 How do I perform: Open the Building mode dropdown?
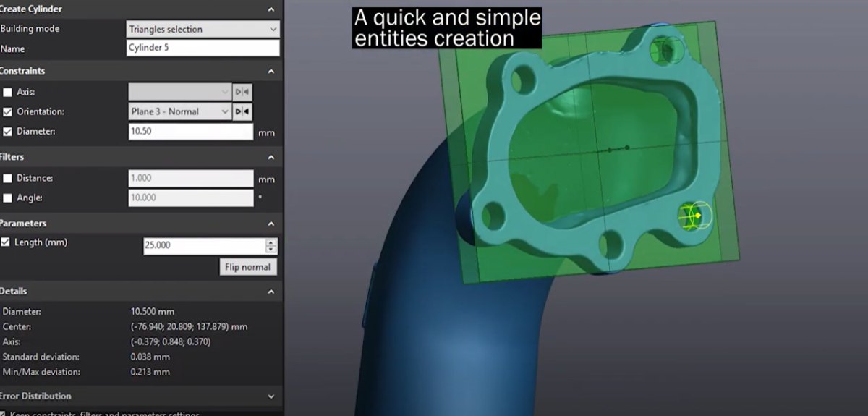[x=203, y=29]
